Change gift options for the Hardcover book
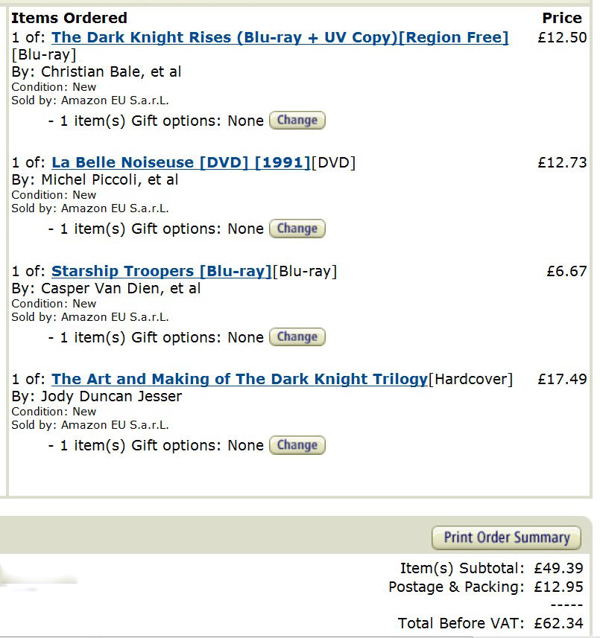The width and height of the screenshot is (600, 638). coord(297,445)
